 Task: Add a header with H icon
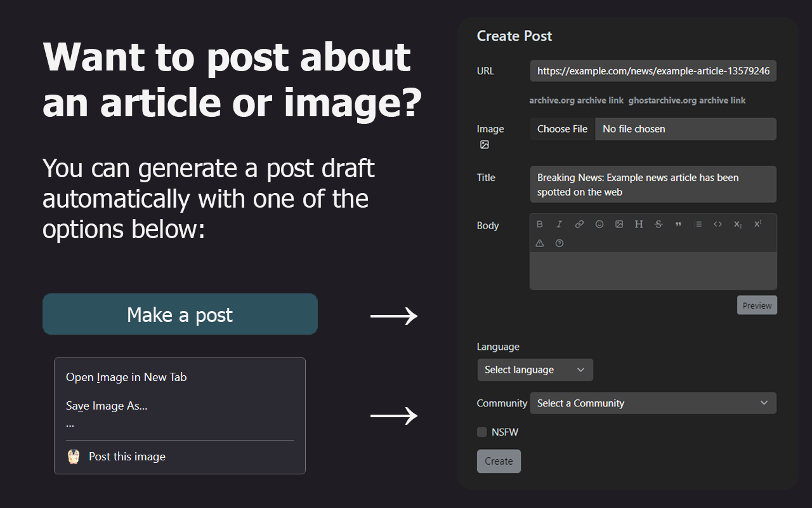click(639, 224)
